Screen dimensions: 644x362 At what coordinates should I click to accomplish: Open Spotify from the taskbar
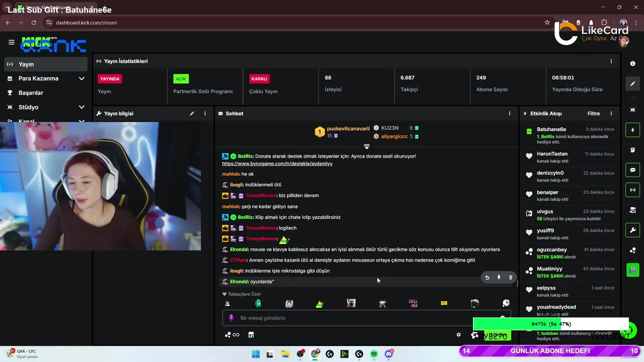coord(374,354)
